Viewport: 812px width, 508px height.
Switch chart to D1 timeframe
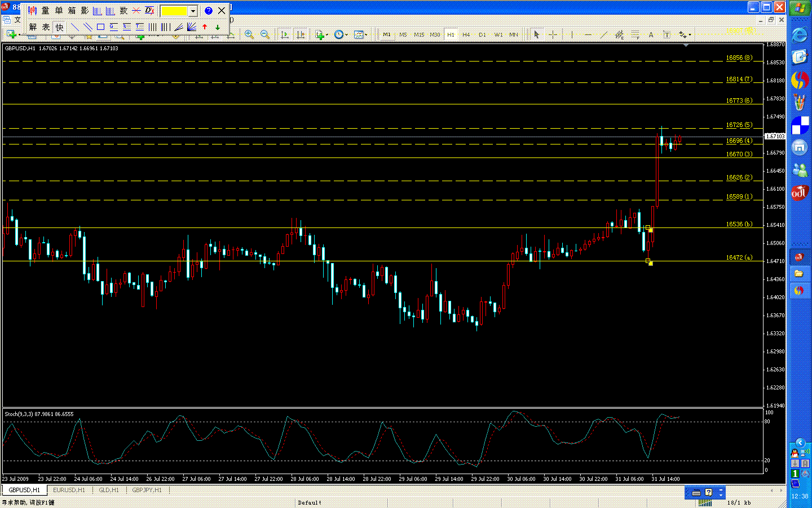coord(482,34)
